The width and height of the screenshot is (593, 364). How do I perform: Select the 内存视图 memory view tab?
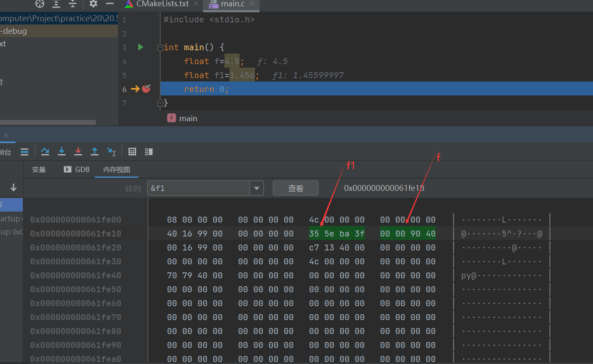[x=117, y=169]
